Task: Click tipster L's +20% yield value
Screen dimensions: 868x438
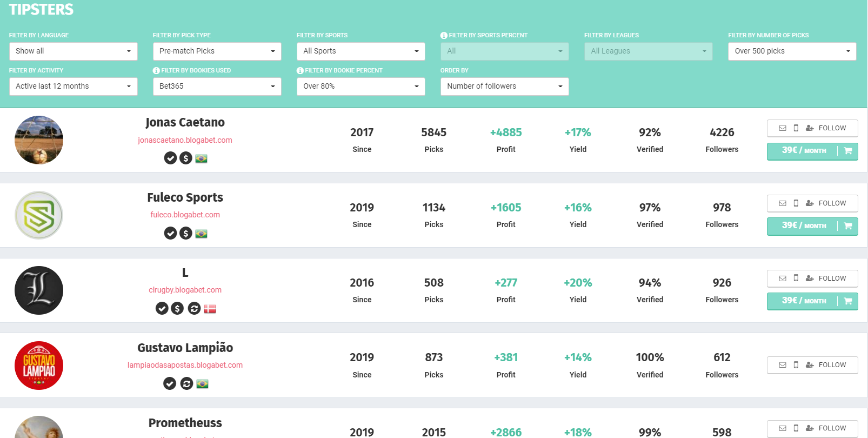Action: click(x=578, y=283)
